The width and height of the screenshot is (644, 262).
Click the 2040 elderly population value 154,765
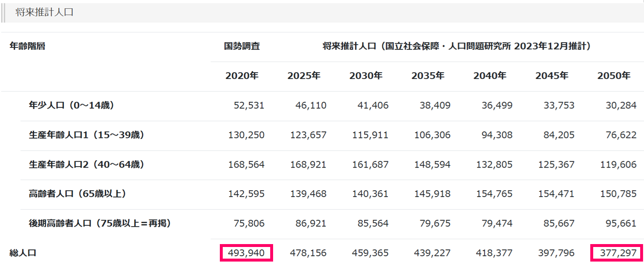[494, 194]
